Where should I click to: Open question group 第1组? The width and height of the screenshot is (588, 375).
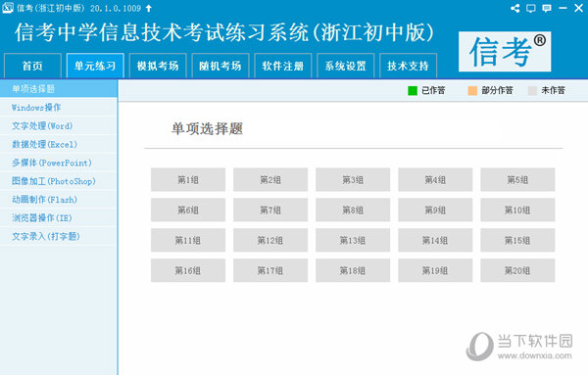coord(188,180)
